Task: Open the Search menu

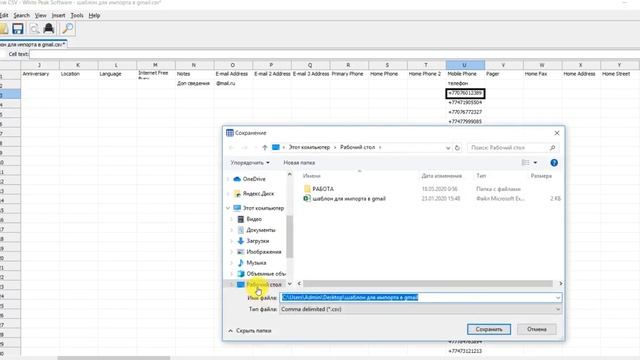Action: (x=21, y=16)
